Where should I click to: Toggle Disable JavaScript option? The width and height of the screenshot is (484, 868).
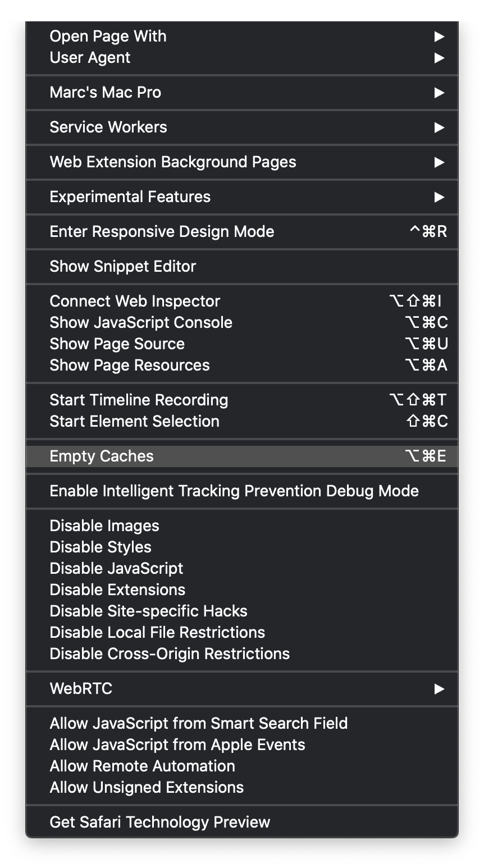coord(116,569)
